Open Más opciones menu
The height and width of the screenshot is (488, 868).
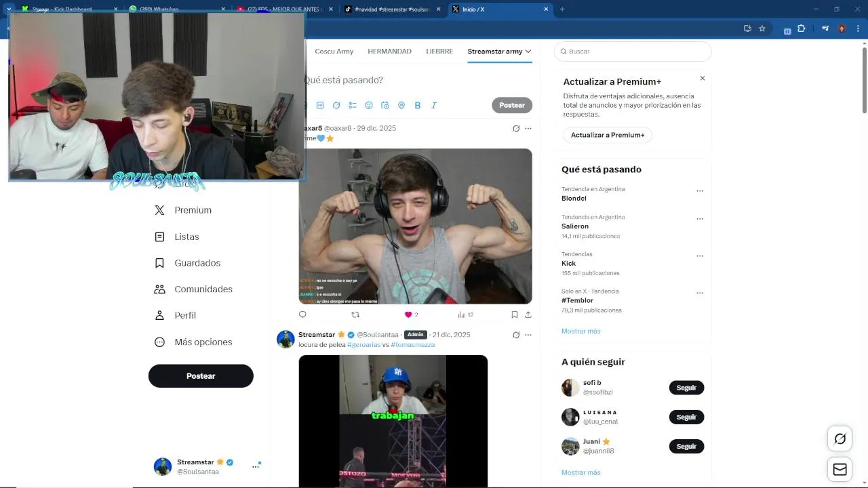(193, 342)
